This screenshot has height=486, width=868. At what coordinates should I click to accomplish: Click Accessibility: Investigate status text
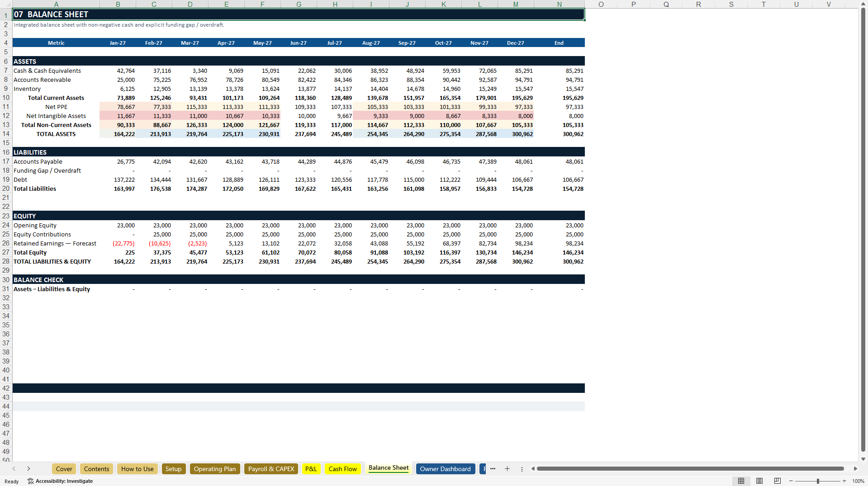click(64, 481)
